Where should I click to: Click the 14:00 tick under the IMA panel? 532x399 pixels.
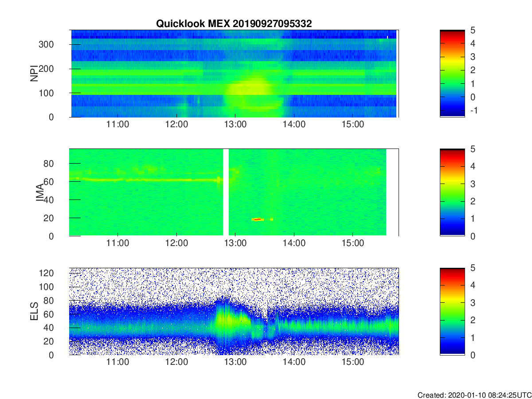point(294,244)
